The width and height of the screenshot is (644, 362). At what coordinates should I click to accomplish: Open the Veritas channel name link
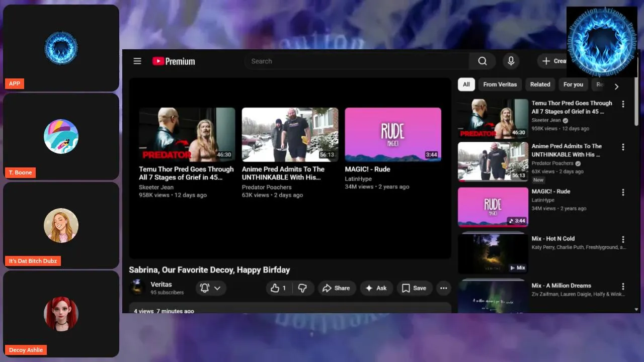click(x=161, y=285)
